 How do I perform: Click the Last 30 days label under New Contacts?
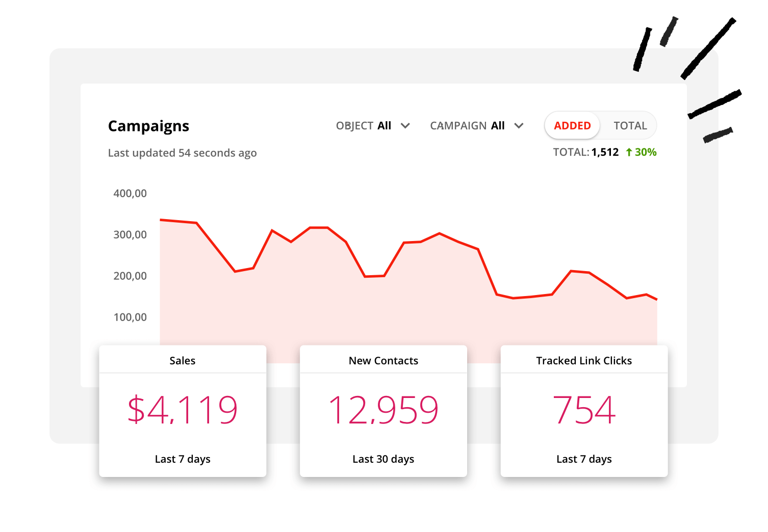(x=383, y=459)
